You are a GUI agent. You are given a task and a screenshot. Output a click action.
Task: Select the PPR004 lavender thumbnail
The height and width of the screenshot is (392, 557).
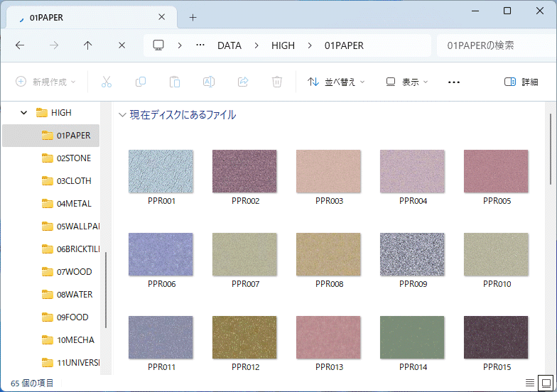coord(412,172)
